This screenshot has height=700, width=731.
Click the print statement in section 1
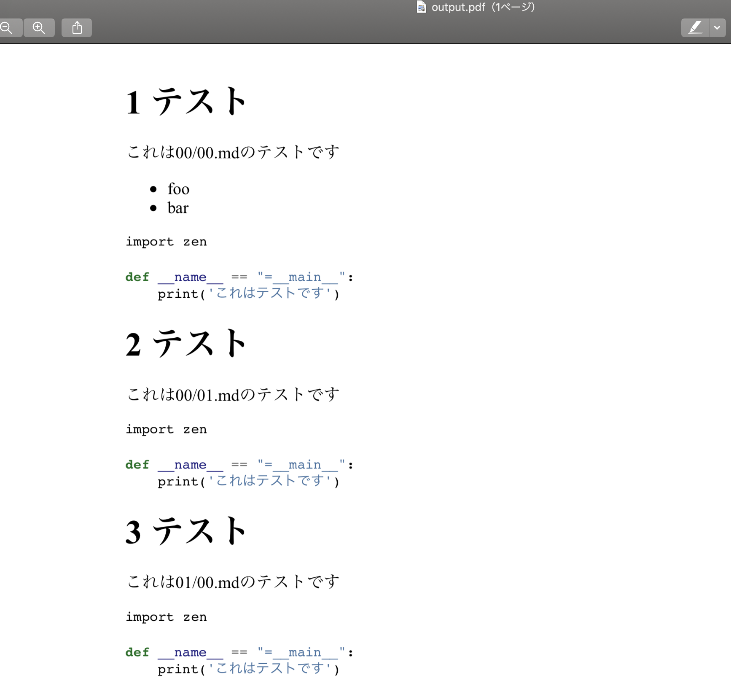pos(248,293)
